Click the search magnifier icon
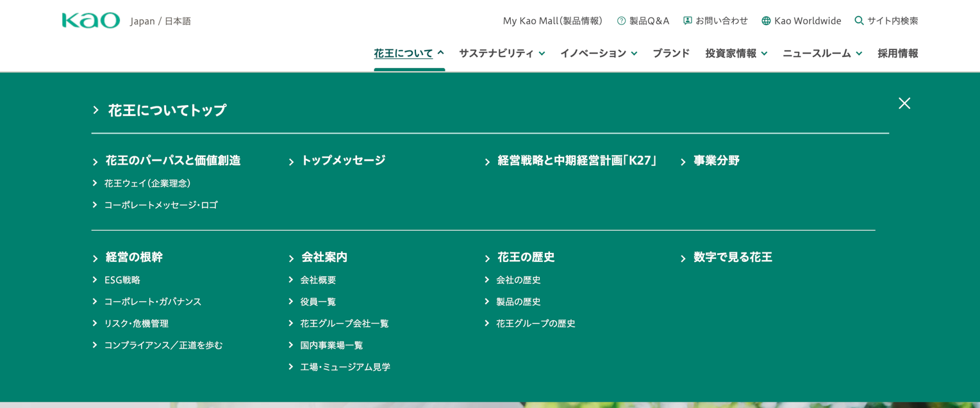 859,20
